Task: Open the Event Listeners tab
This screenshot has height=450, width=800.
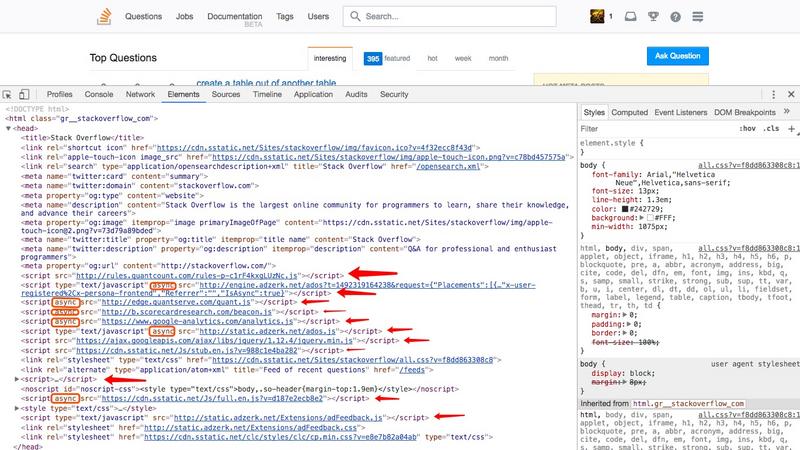Action: 681,112
